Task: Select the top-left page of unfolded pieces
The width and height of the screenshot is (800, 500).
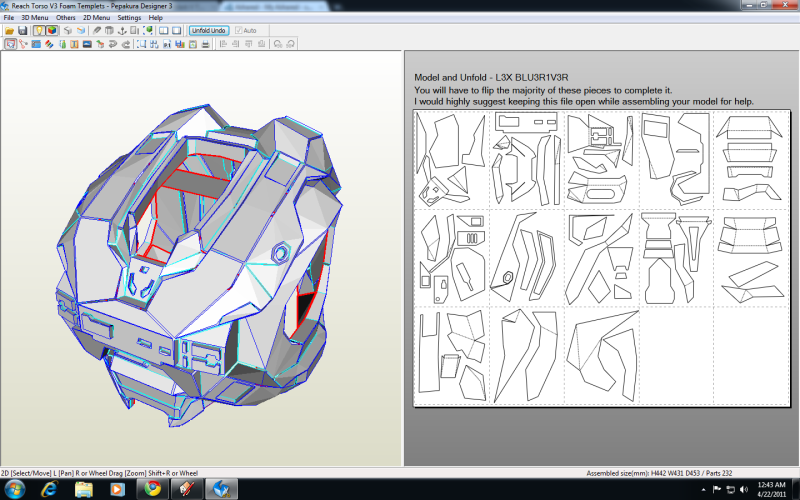Action: (x=451, y=160)
